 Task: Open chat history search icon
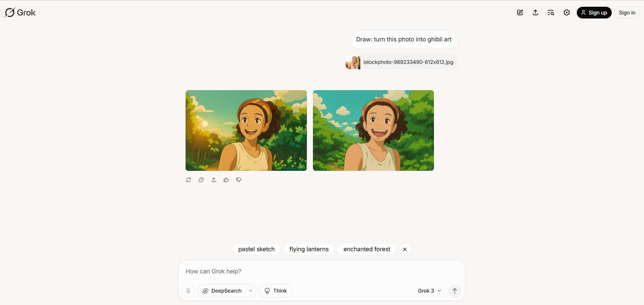click(x=551, y=12)
